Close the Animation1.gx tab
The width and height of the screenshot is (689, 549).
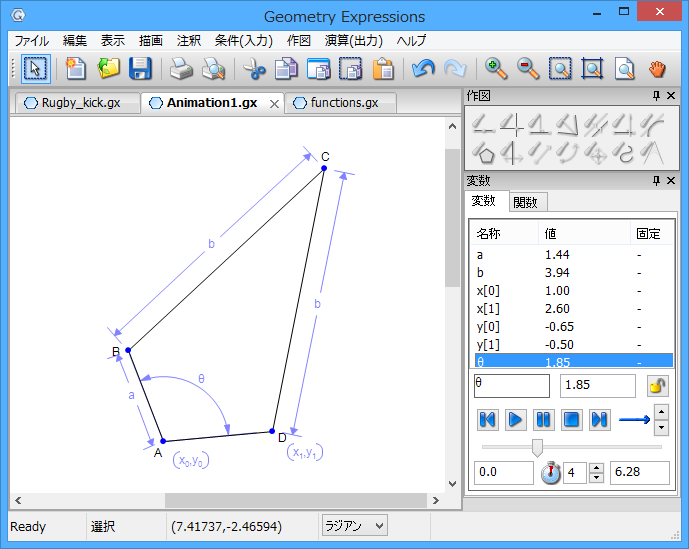[x=275, y=104]
